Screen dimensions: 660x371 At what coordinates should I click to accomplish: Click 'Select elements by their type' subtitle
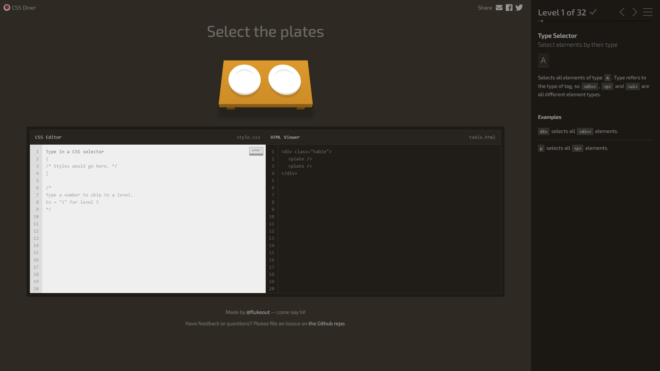(578, 45)
